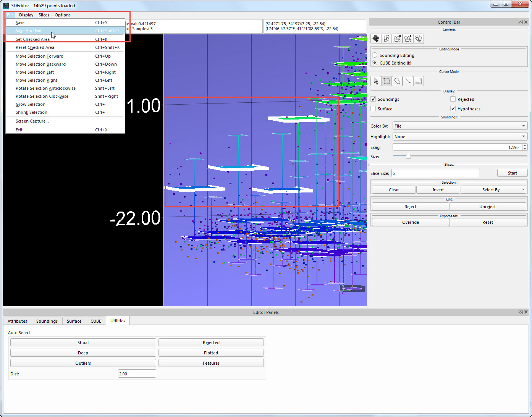Choose Save And Exit from File menu

(x=29, y=31)
